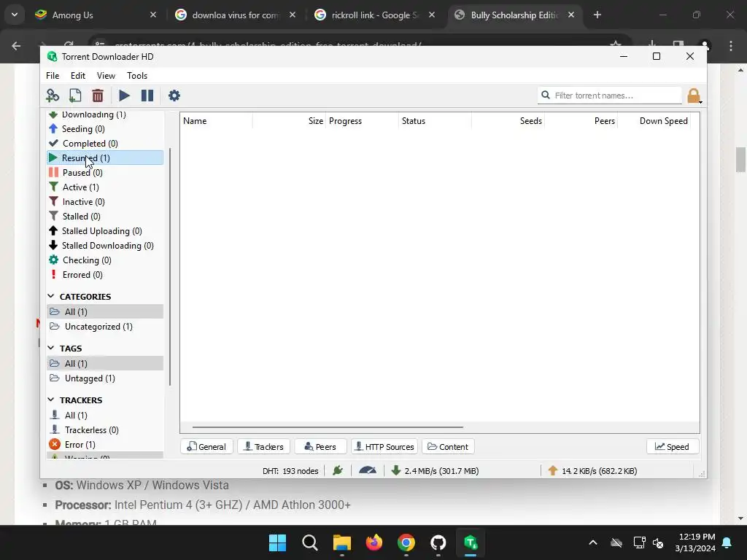The height and width of the screenshot is (560, 747).
Task: Click the sidebar vertical scrollbar
Action: (170, 267)
